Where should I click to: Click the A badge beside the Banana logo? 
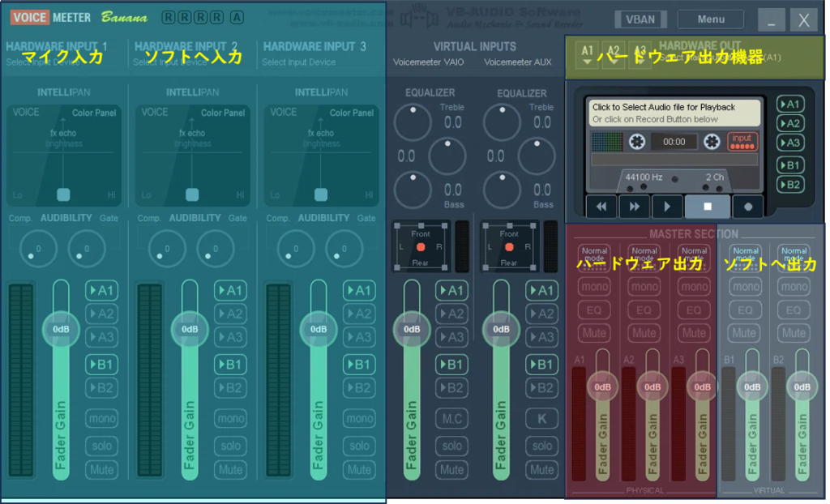click(x=237, y=18)
